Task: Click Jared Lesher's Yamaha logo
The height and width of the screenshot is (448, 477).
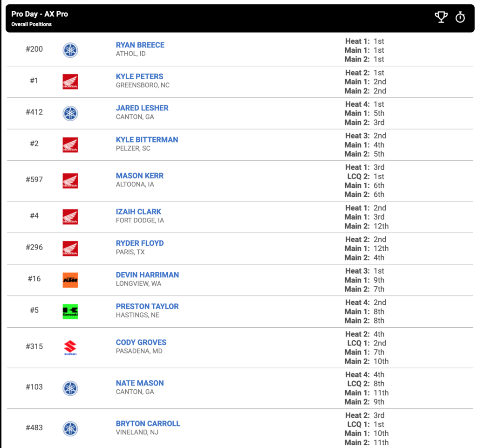Action: pyautogui.click(x=70, y=113)
